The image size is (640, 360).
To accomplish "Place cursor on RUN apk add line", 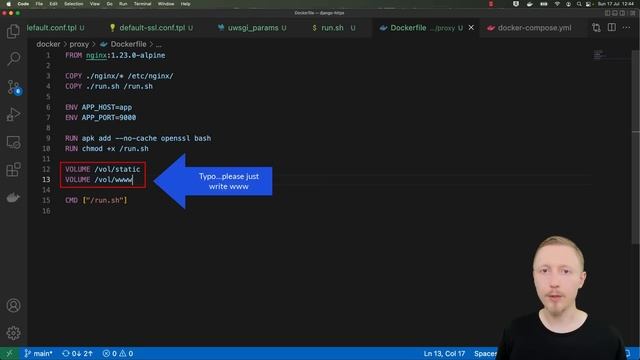I will point(138,138).
